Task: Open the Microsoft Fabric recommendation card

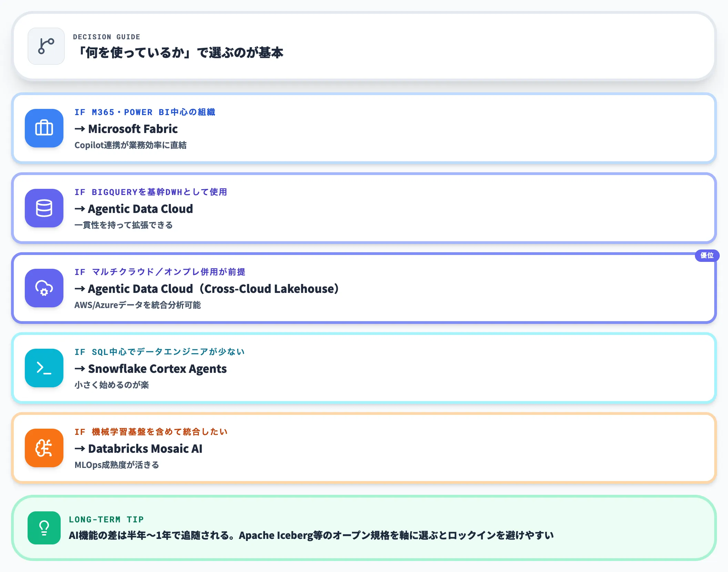Action: 364,129
